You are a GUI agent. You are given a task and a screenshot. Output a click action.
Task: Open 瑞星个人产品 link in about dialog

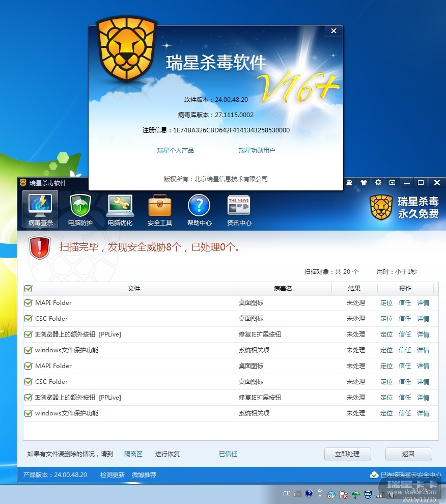coord(175,150)
